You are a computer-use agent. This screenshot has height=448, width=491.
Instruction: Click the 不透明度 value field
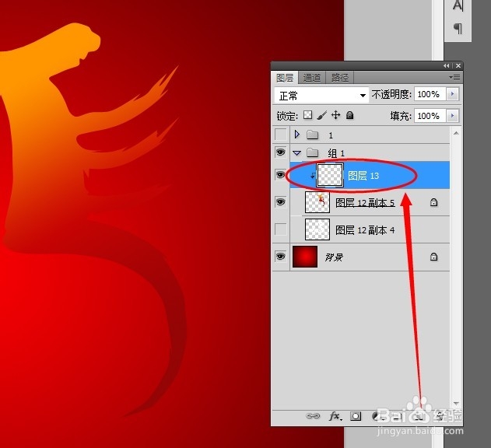tap(430, 94)
